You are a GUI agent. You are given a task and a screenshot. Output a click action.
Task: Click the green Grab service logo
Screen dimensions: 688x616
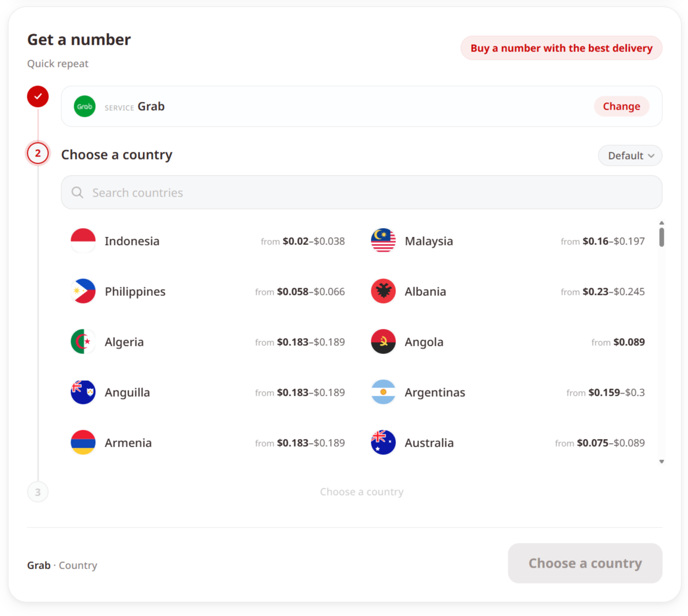tap(84, 107)
